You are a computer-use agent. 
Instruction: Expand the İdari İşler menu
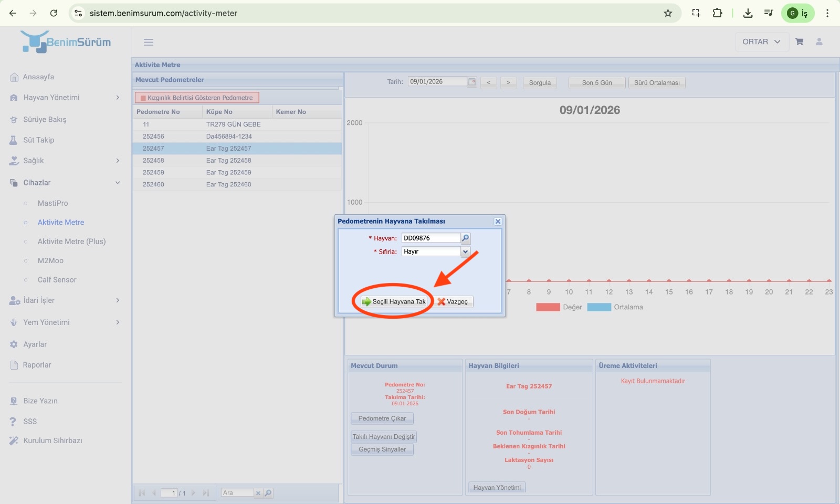pyautogui.click(x=65, y=300)
